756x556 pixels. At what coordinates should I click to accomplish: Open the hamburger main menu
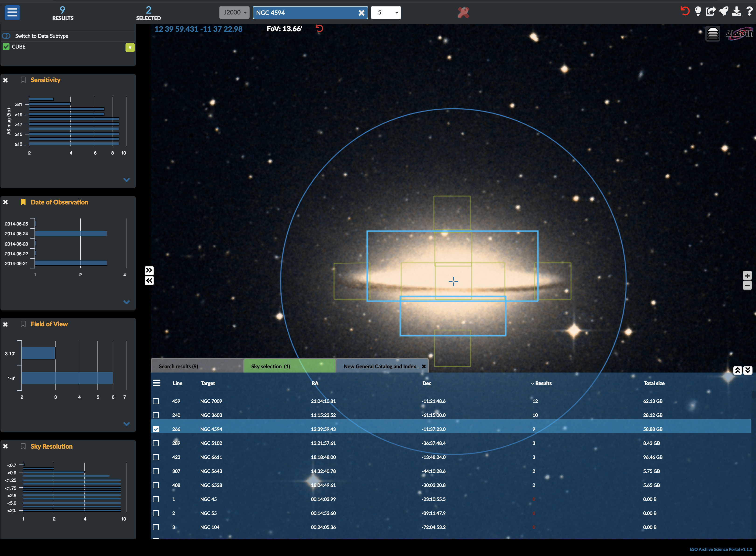[12, 12]
